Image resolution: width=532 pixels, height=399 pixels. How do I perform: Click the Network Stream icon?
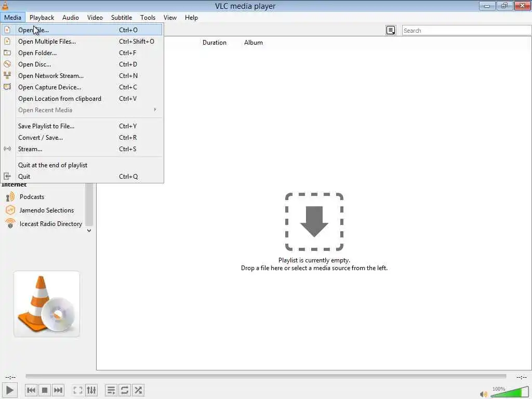[x=7, y=75]
